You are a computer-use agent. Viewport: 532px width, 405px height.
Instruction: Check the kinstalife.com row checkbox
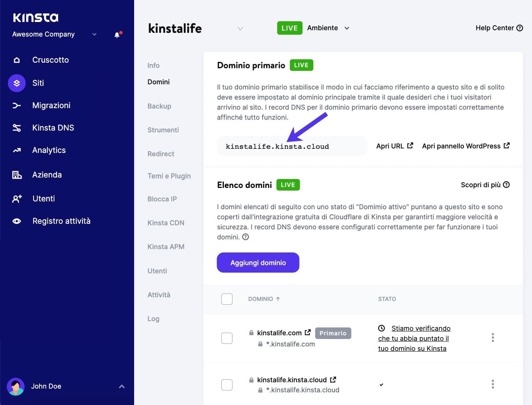point(227,338)
